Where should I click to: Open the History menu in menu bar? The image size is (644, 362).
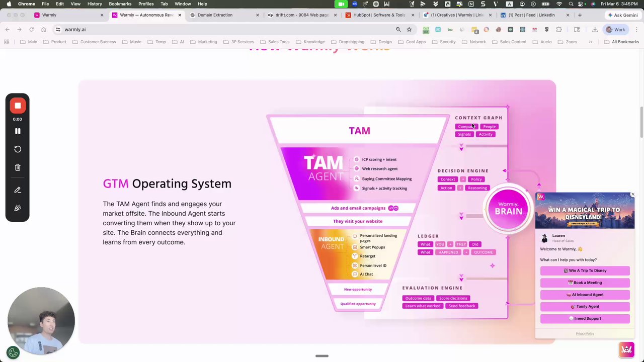[95, 4]
